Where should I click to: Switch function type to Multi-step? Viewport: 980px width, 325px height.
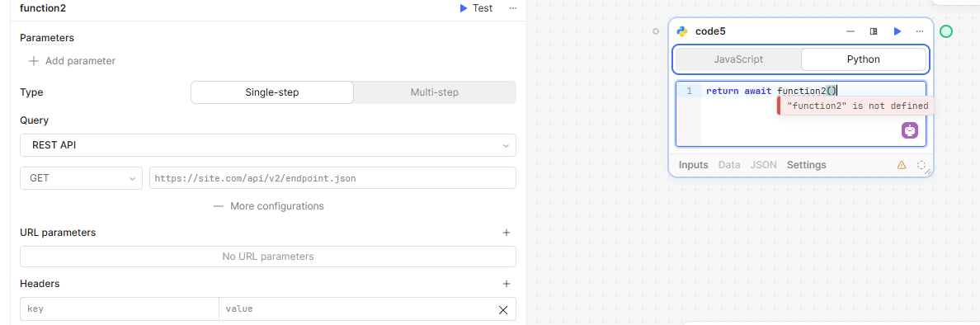tap(435, 92)
